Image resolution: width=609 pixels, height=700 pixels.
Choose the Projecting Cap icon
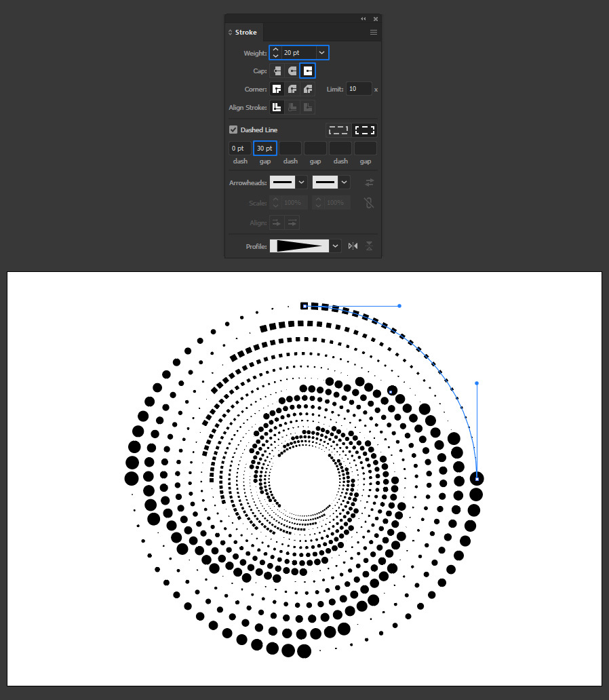pos(308,71)
